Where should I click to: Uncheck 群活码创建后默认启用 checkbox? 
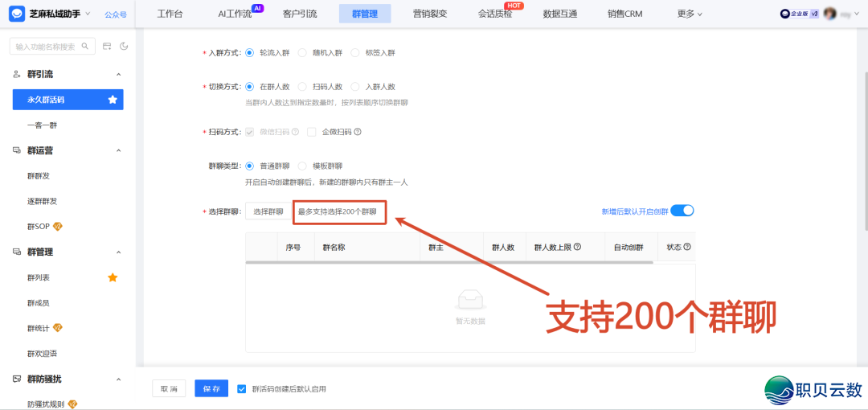(x=241, y=389)
